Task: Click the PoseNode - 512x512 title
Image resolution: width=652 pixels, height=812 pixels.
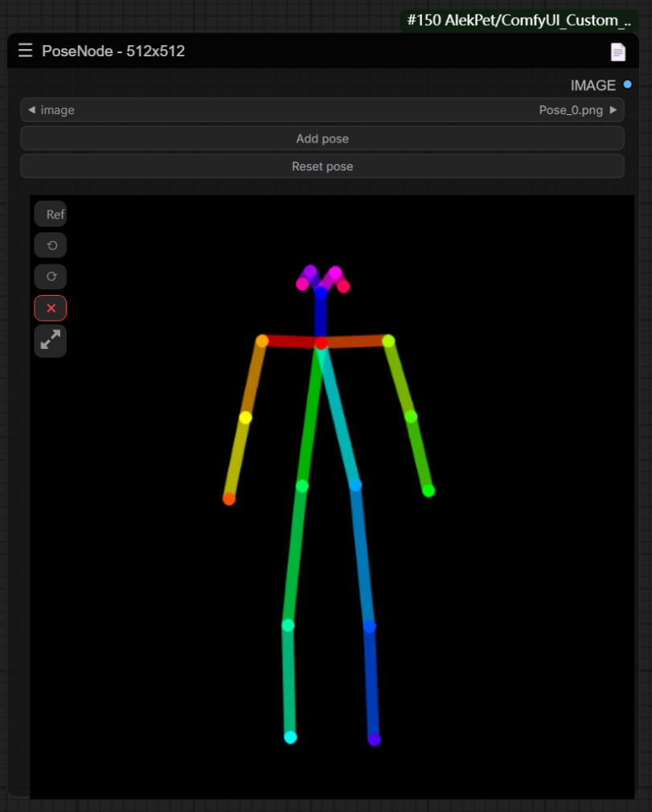Action: 113,51
